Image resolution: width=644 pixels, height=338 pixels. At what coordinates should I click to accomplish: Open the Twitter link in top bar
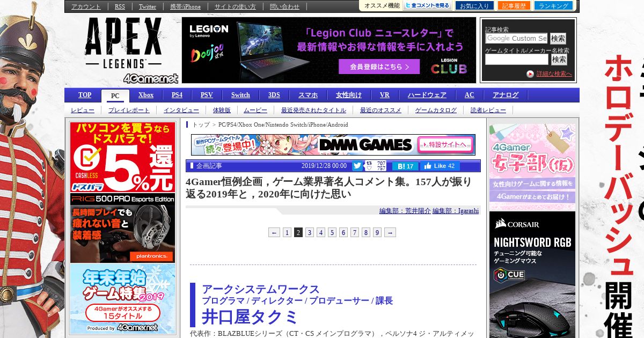(148, 6)
